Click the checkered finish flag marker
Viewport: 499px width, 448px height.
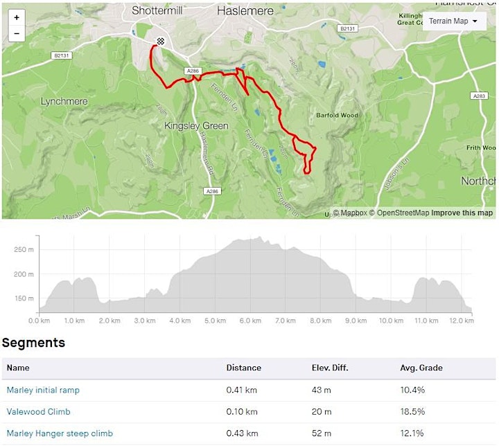click(x=160, y=41)
